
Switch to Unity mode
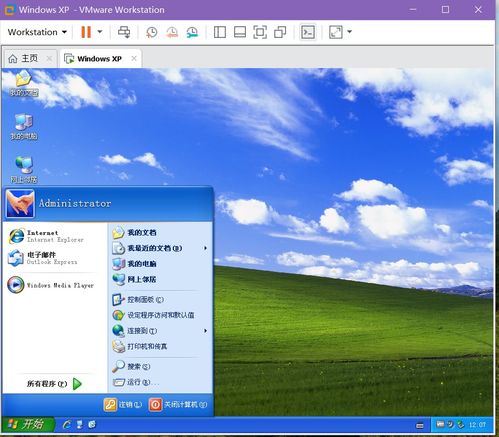pos(280,32)
